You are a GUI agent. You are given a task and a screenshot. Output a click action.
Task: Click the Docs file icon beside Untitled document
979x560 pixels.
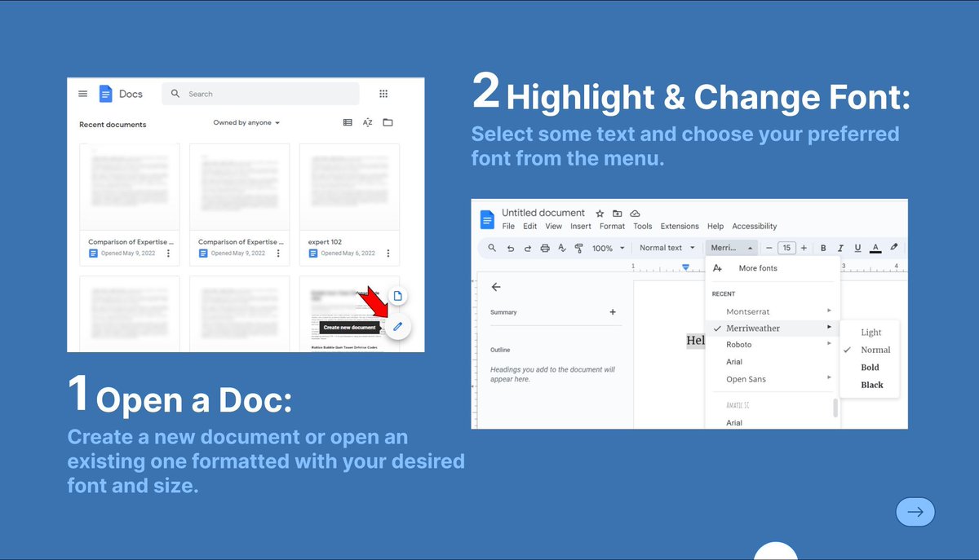click(487, 219)
